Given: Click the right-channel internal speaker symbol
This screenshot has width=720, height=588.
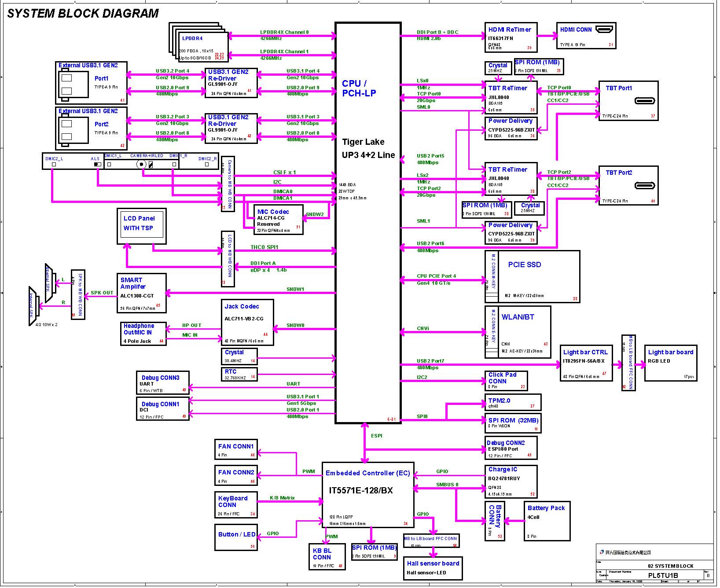Looking at the screenshot, I should pos(34,306).
